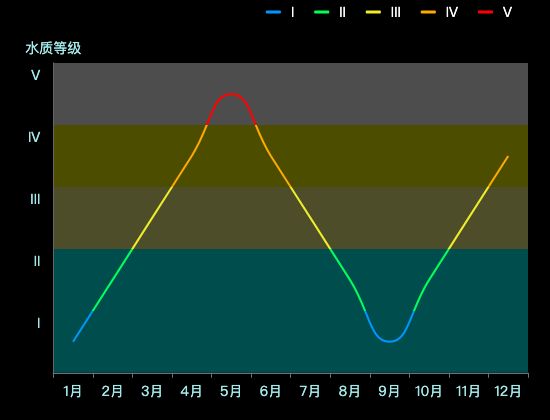Image resolution: width=550 pixels, height=420 pixels.
Task: Click the 6月 x-axis label
Action: coord(270,391)
